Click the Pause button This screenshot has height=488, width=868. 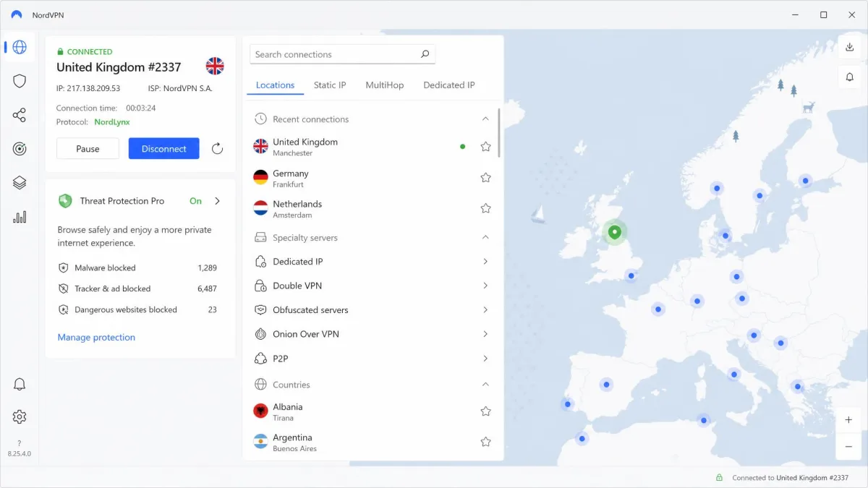[x=88, y=149]
